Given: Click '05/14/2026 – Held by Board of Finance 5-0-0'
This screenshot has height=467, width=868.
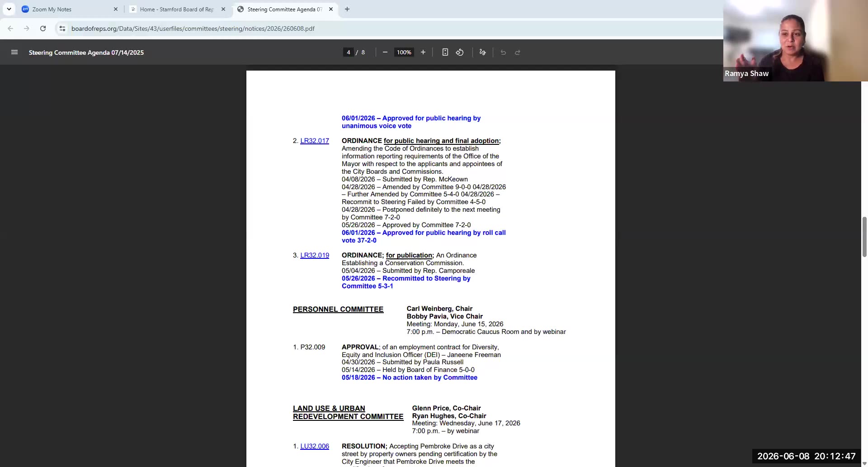Looking at the screenshot, I should [408, 370].
